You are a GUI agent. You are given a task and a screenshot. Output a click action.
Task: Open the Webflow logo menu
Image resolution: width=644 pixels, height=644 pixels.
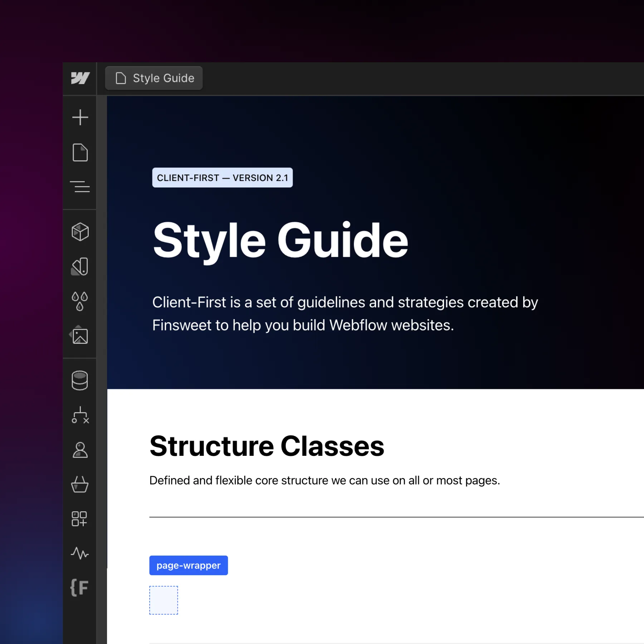pos(80,79)
